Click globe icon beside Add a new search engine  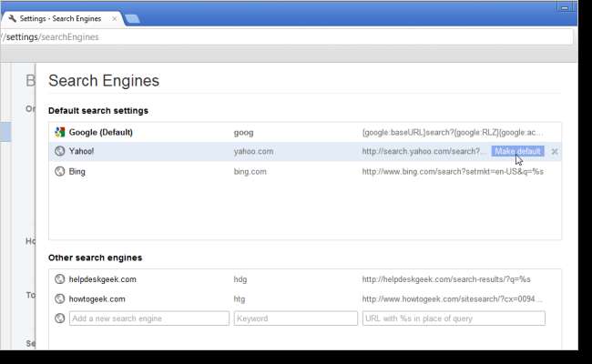[59, 318]
